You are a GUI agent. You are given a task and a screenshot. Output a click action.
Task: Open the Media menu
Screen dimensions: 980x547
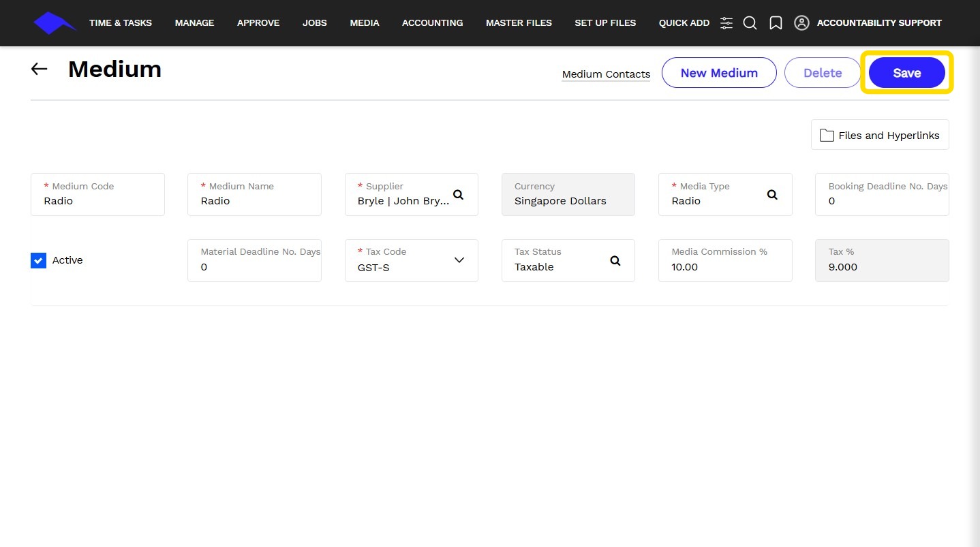(x=365, y=22)
